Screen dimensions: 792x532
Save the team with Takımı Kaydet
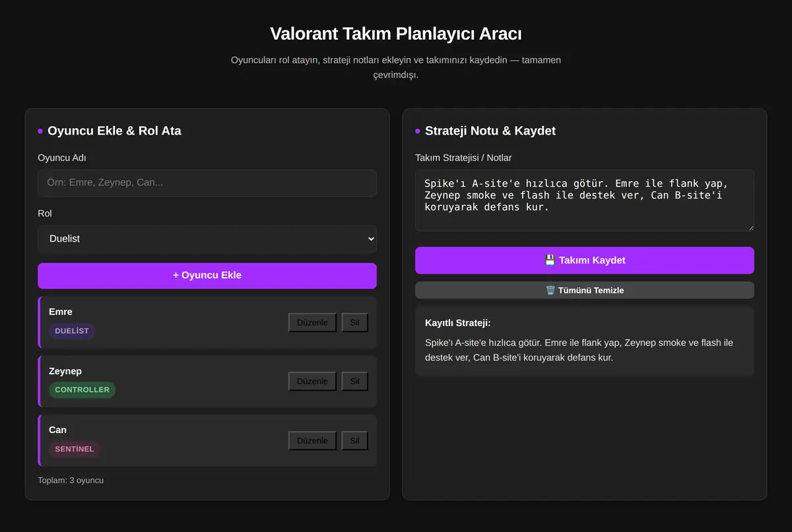[x=585, y=260]
